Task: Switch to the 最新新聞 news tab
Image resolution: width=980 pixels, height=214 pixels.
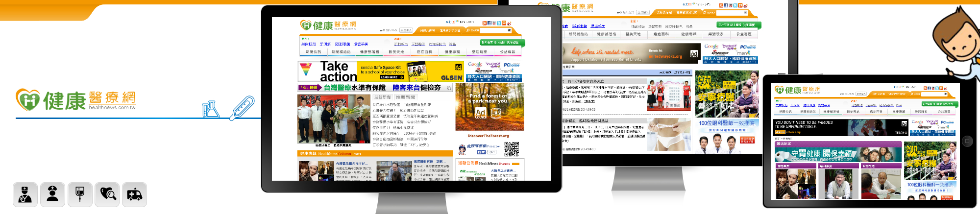Action: pyautogui.click(x=382, y=97)
